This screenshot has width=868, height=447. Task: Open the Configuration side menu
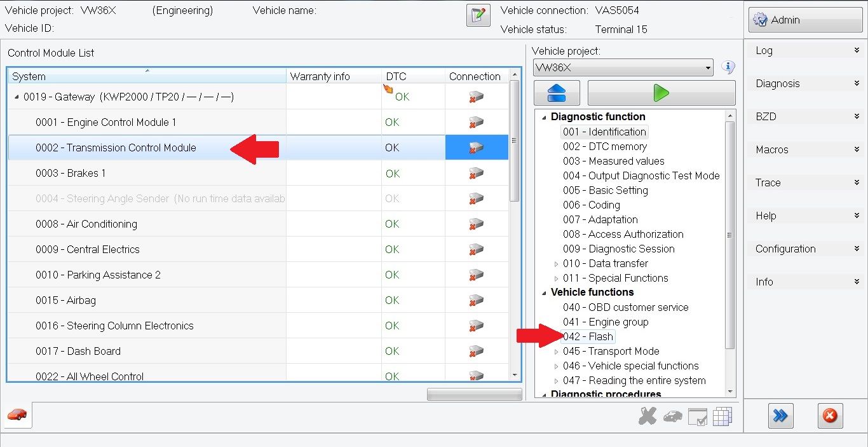[806, 249]
